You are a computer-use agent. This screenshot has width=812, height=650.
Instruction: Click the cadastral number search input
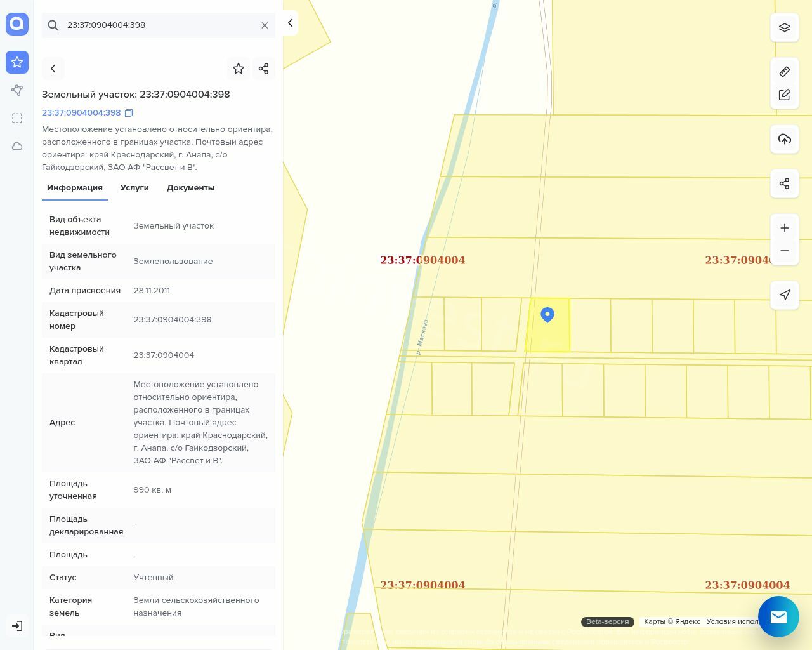(159, 25)
